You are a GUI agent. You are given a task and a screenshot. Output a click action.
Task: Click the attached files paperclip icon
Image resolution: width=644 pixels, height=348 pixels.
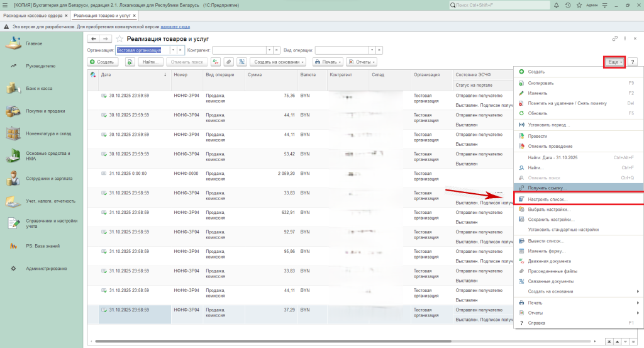[x=228, y=62]
